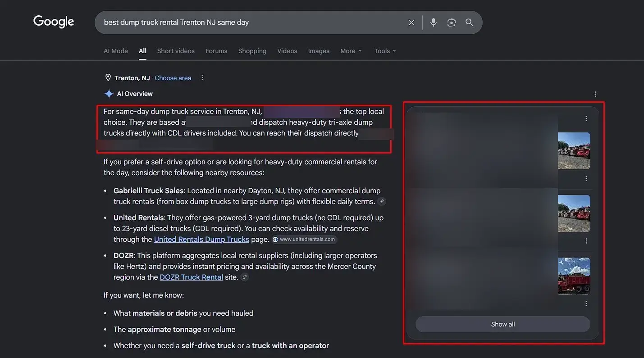Click the bold United Rentals heading text

138,218
